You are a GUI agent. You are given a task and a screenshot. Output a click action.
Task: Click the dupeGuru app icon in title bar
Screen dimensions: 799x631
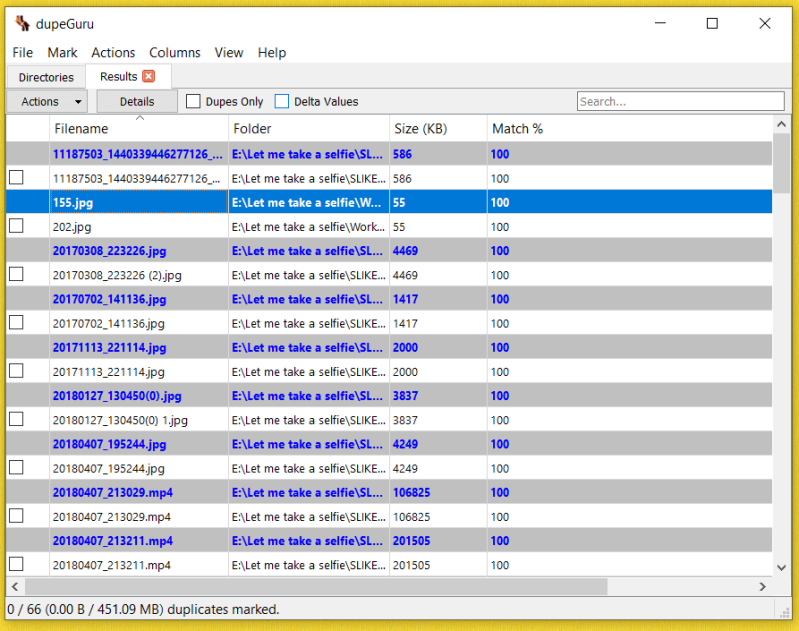tap(22, 23)
